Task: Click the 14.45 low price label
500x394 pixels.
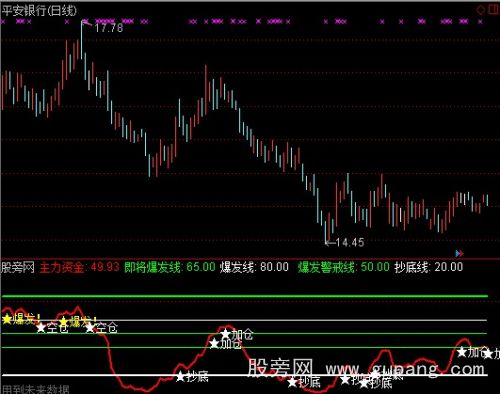Action: 350,242
